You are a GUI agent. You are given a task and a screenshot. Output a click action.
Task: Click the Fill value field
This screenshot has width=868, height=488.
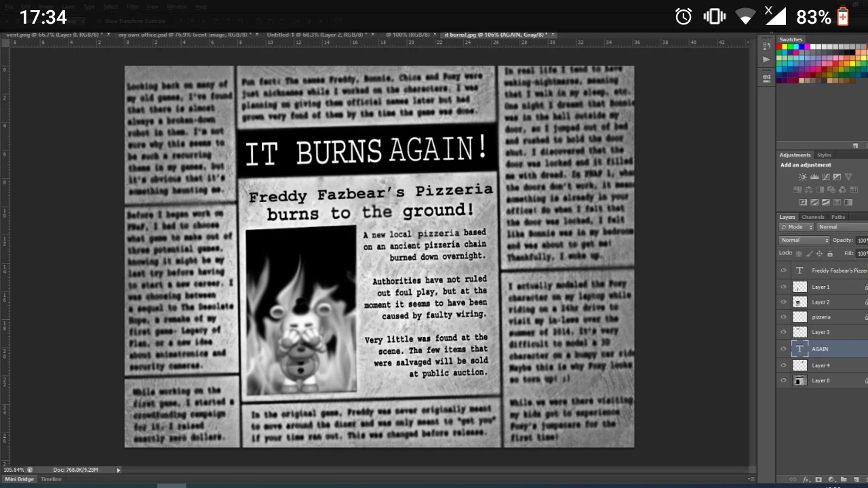coord(862,253)
